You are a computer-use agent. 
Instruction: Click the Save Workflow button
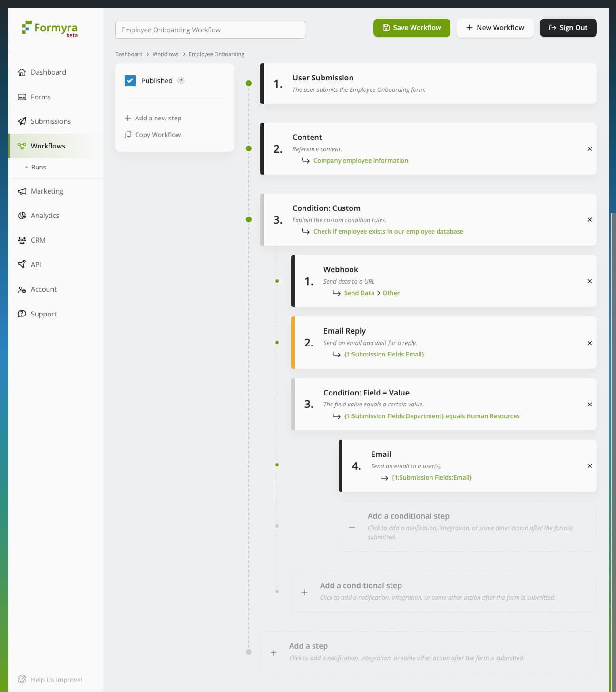tap(411, 28)
